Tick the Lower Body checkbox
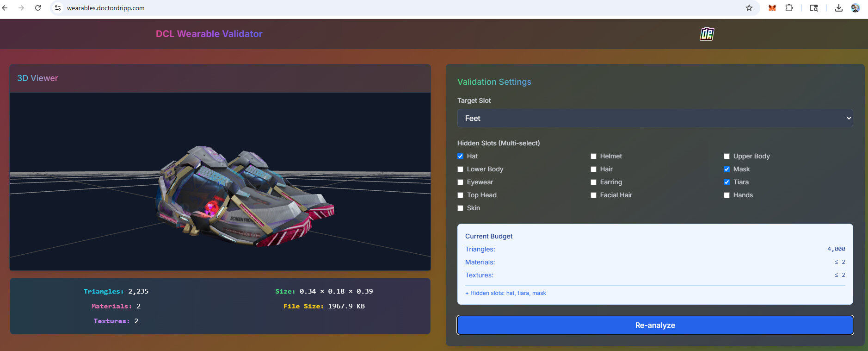Image resolution: width=868 pixels, height=351 pixels. coord(460,169)
